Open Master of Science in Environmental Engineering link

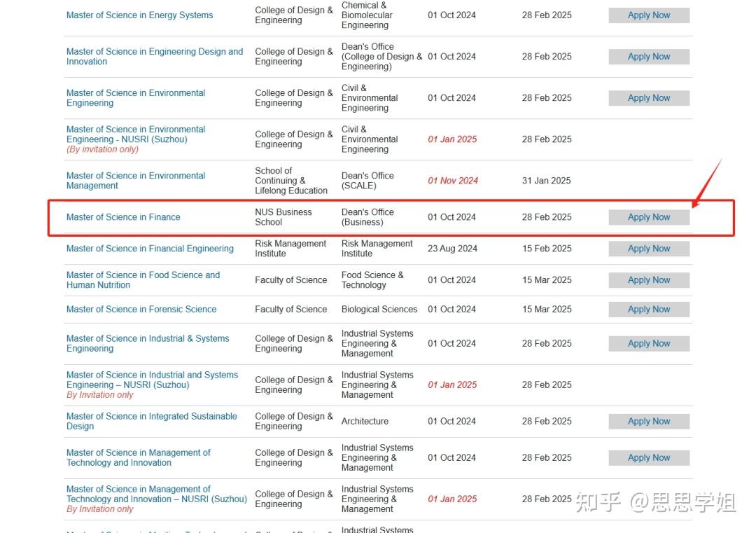(x=135, y=97)
